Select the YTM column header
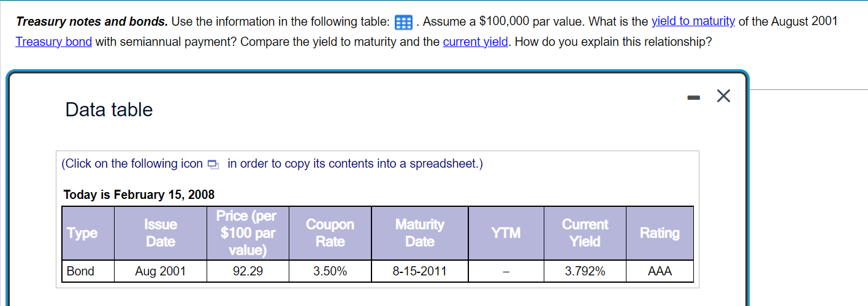Screen dimensions: 868x306 point(506,233)
